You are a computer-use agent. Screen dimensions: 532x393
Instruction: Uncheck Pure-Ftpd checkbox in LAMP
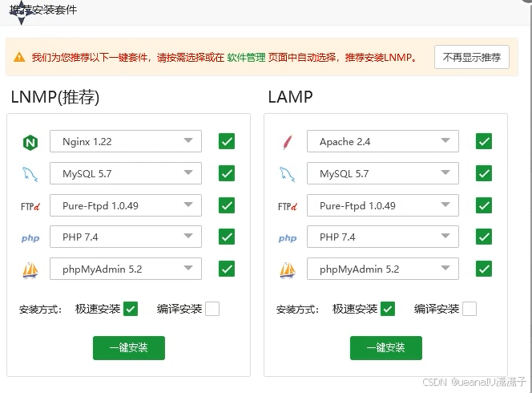coord(484,205)
